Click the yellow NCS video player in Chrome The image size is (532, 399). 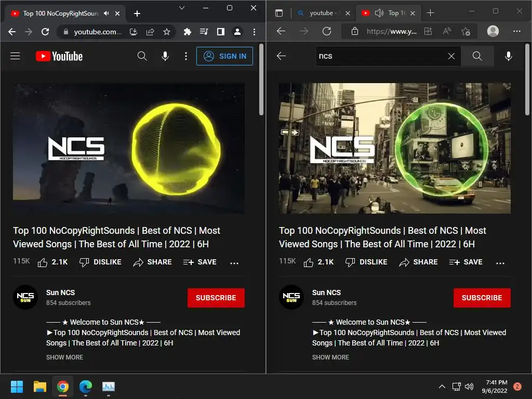[129, 148]
